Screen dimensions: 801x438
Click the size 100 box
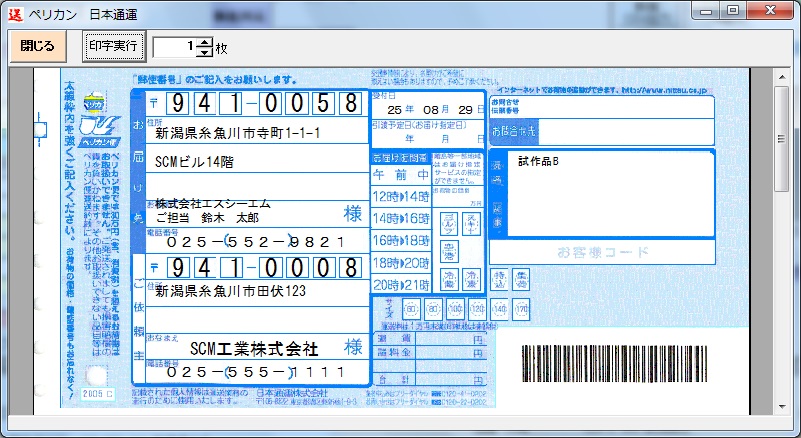click(455, 309)
